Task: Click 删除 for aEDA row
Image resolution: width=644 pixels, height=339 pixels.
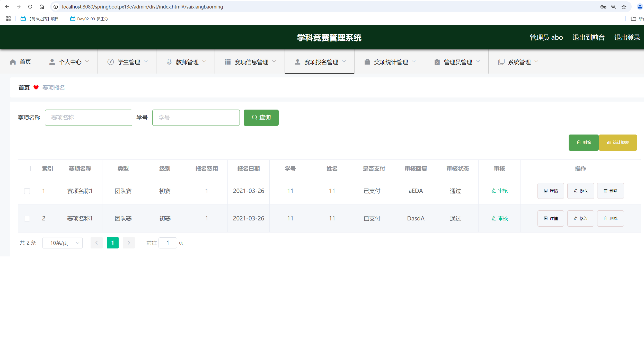Action: tap(611, 191)
